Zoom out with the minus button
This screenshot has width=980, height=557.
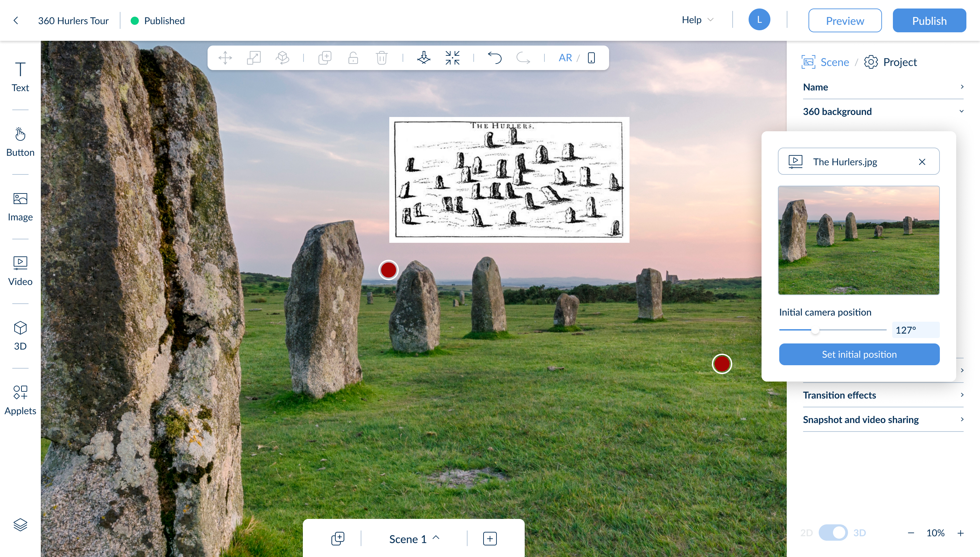(x=911, y=533)
